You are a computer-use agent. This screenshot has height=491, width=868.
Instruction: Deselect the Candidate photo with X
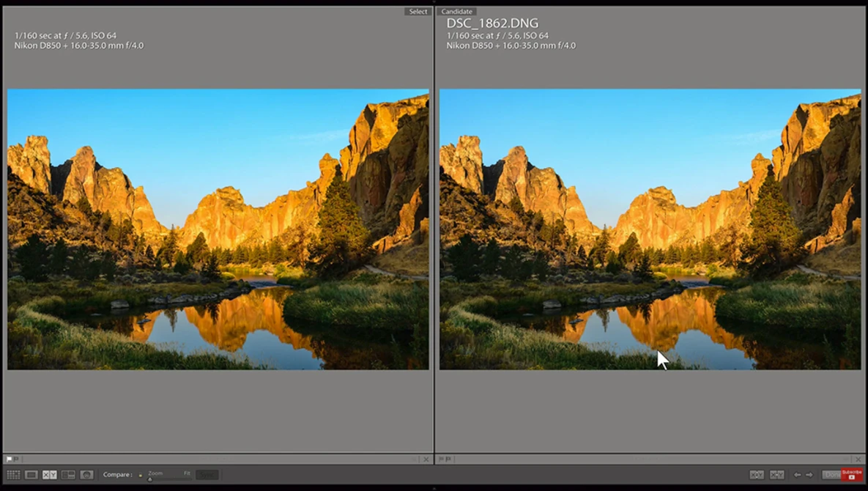(858, 459)
